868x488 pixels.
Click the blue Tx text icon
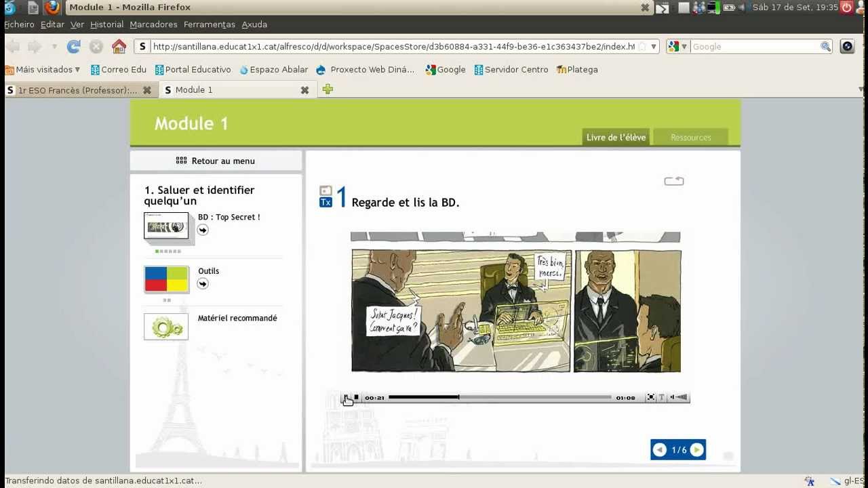[325, 202]
